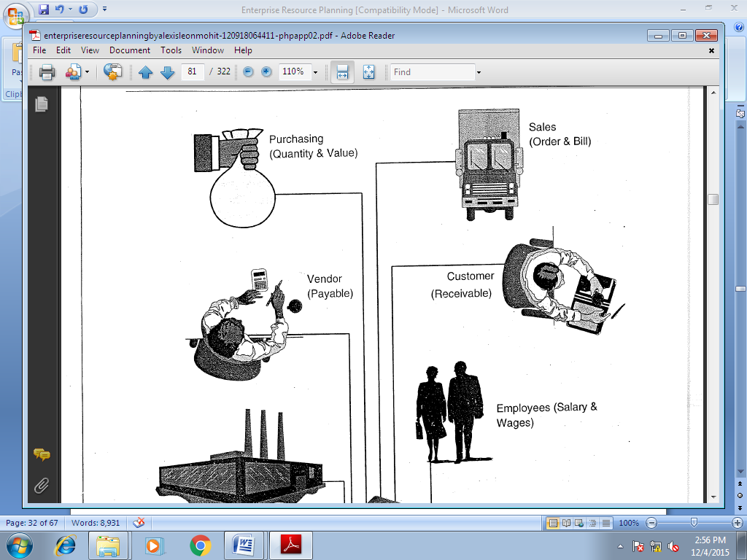Switch Word to Print Layout view
The width and height of the screenshot is (747, 560).
[553, 523]
